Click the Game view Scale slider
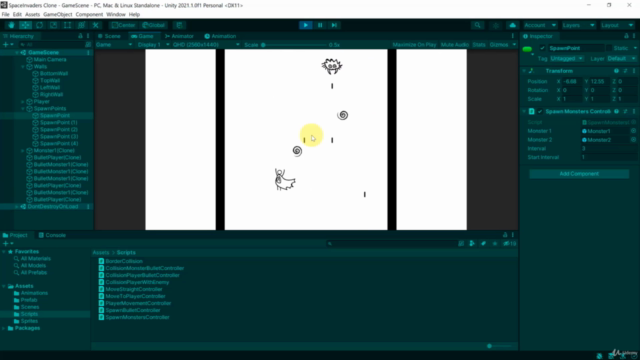The width and height of the screenshot is (640, 360). point(293,44)
